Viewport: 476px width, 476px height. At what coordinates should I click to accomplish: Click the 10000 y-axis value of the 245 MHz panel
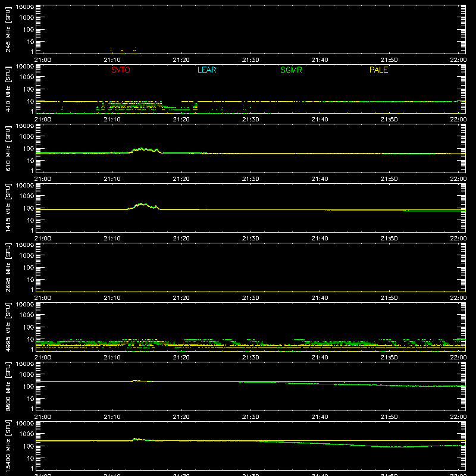coord(25,7)
